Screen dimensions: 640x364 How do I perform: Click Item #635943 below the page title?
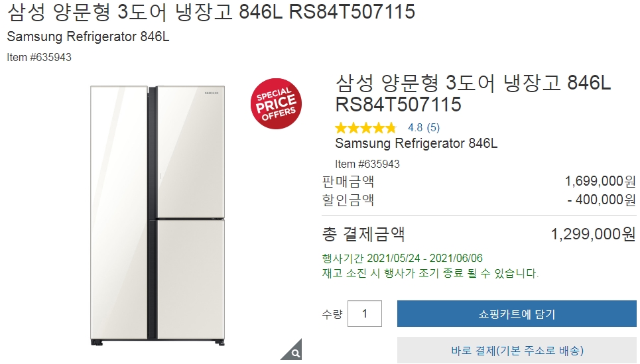point(39,57)
